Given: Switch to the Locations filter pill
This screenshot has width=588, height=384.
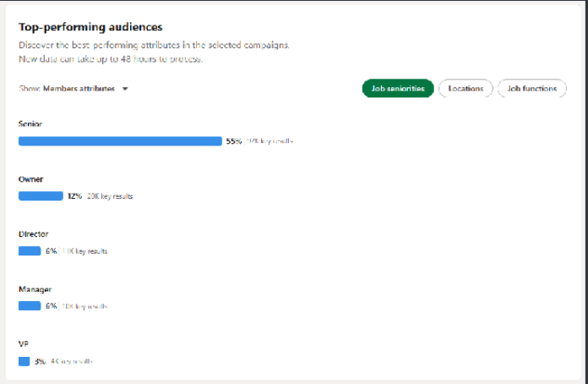Looking at the screenshot, I should [465, 89].
